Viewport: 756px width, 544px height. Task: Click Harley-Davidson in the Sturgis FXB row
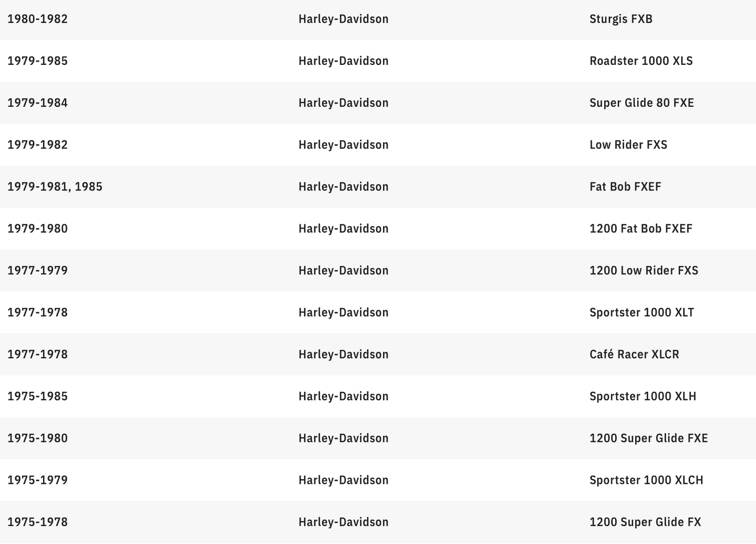tap(343, 19)
